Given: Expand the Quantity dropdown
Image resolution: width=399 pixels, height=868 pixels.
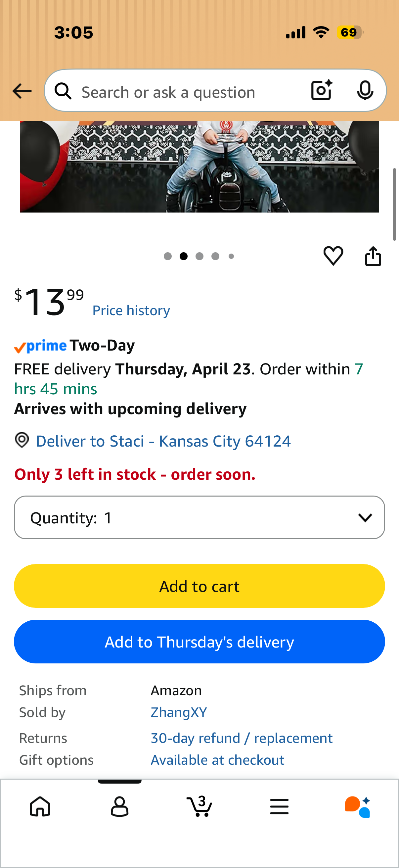Looking at the screenshot, I should [x=199, y=517].
